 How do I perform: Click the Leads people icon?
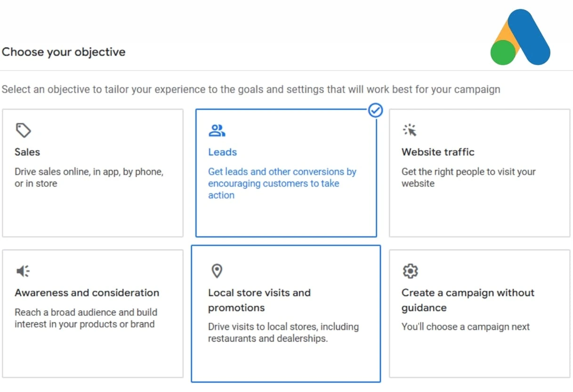(x=217, y=130)
